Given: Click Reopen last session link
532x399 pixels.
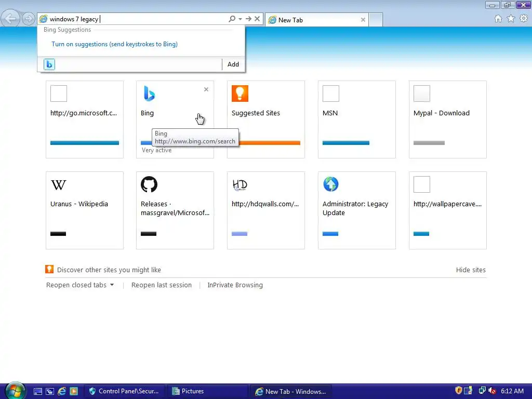Looking at the screenshot, I should [x=162, y=285].
